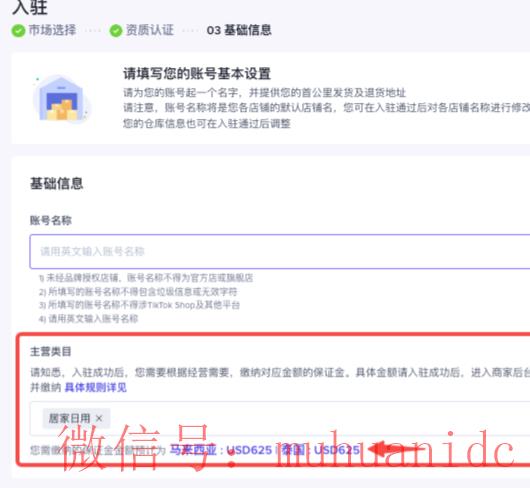Go to the 资质认证 step
530x488 pixels.
click(x=150, y=30)
